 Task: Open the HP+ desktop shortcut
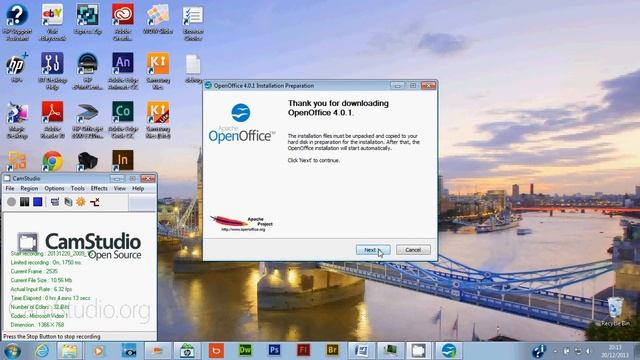pos(17,67)
